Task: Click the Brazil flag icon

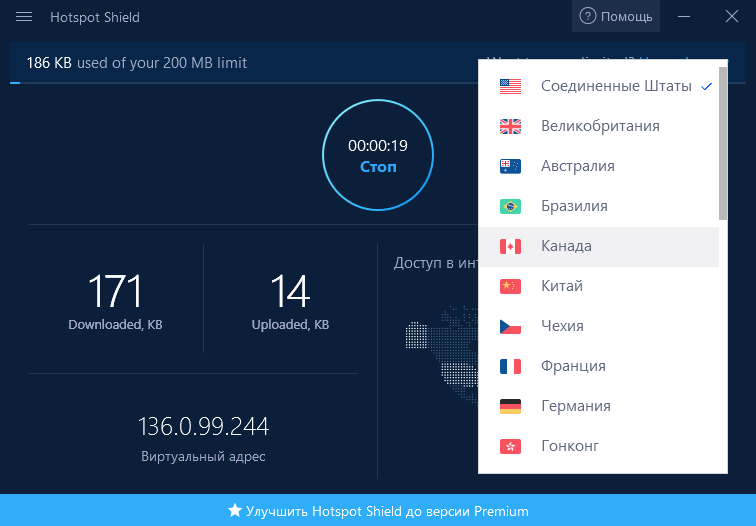Action: [x=510, y=206]
